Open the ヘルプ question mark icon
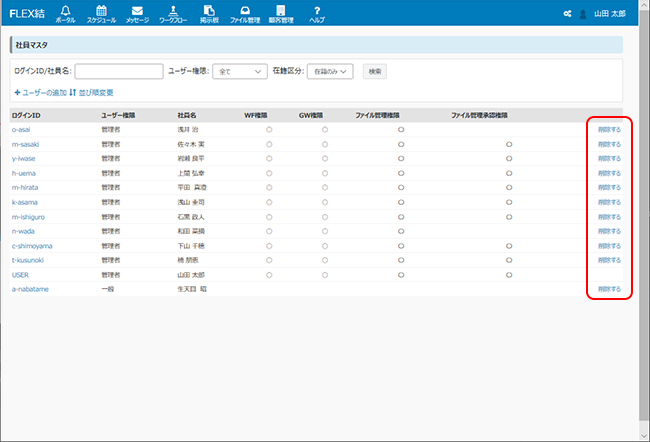650x442 pixels. (x=317, y=14)
